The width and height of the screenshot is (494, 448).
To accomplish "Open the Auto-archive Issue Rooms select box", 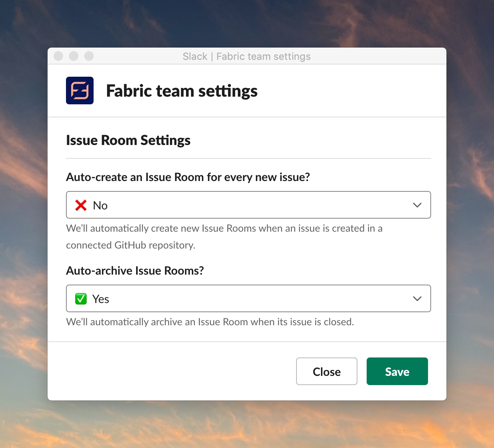I will pos(248,299).
